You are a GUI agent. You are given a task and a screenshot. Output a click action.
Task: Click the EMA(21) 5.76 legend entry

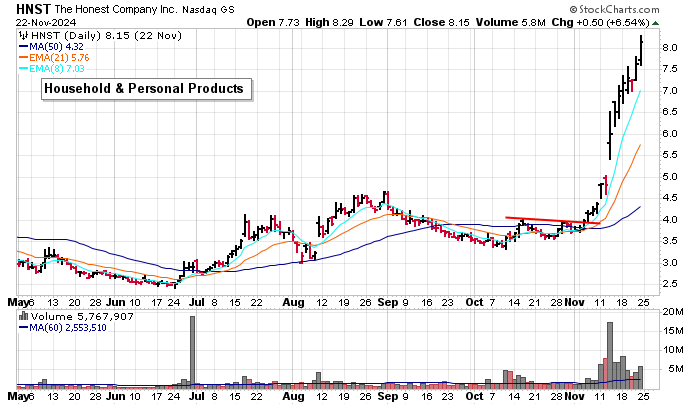click(54, 58)
